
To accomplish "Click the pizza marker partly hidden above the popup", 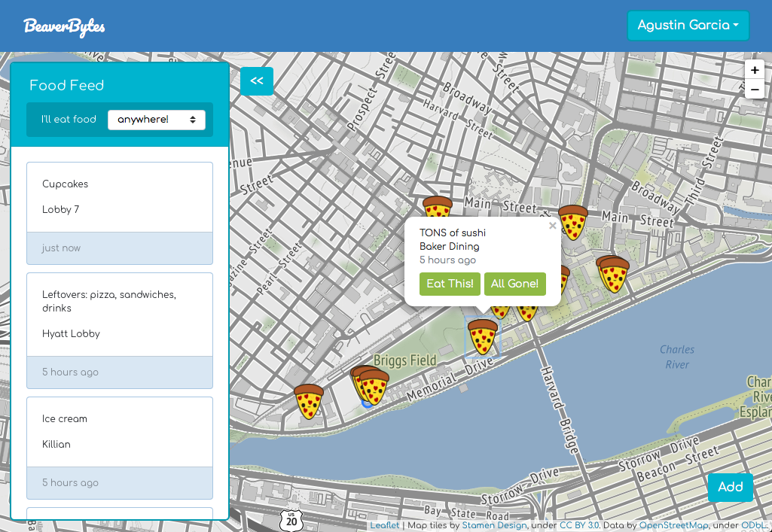I will click(x=437, y=206).
